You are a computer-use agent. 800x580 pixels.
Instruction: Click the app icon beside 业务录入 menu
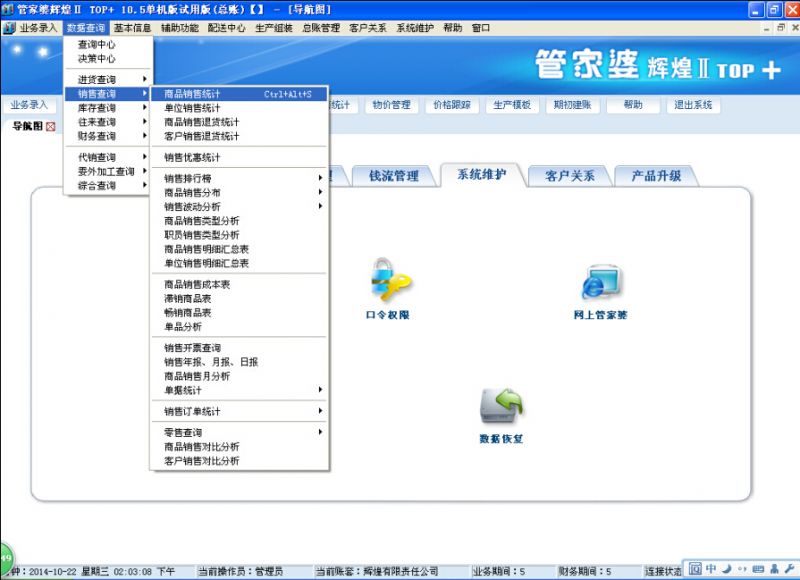[9, 28]
